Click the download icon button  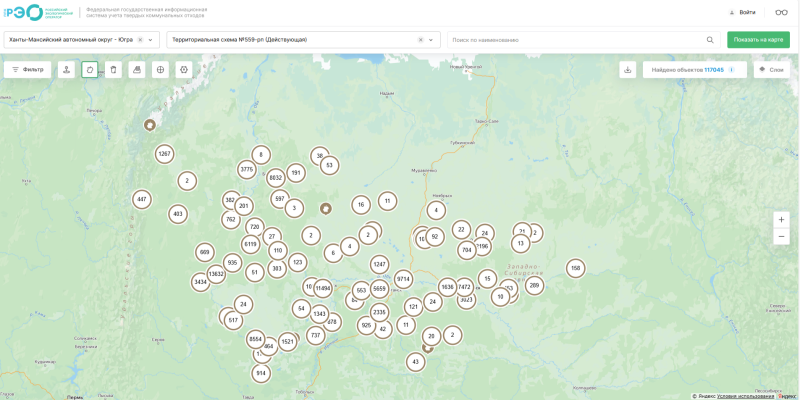tap(628, 70)
